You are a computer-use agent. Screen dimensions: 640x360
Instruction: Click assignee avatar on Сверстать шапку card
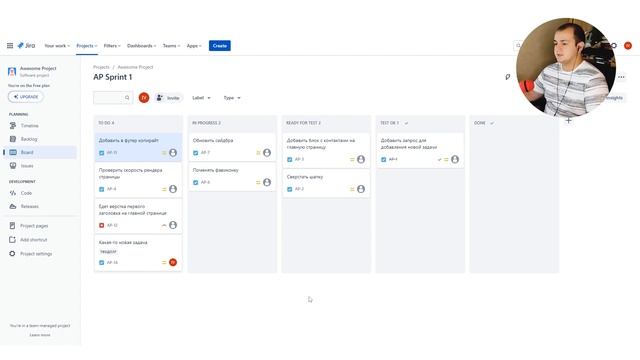361,189
